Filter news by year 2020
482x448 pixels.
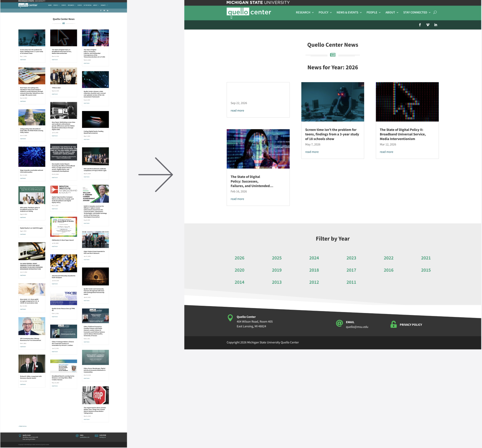[x=239, y=270]
